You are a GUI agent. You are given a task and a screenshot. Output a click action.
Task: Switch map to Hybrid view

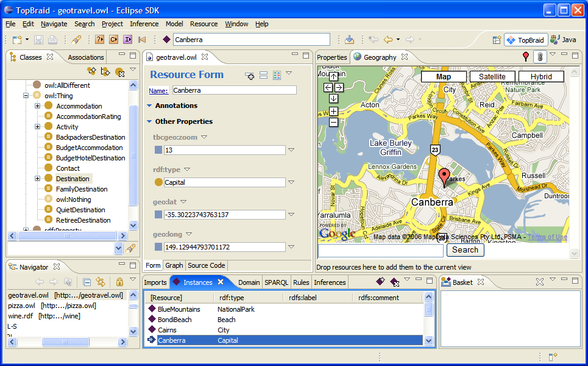(540, 76)
